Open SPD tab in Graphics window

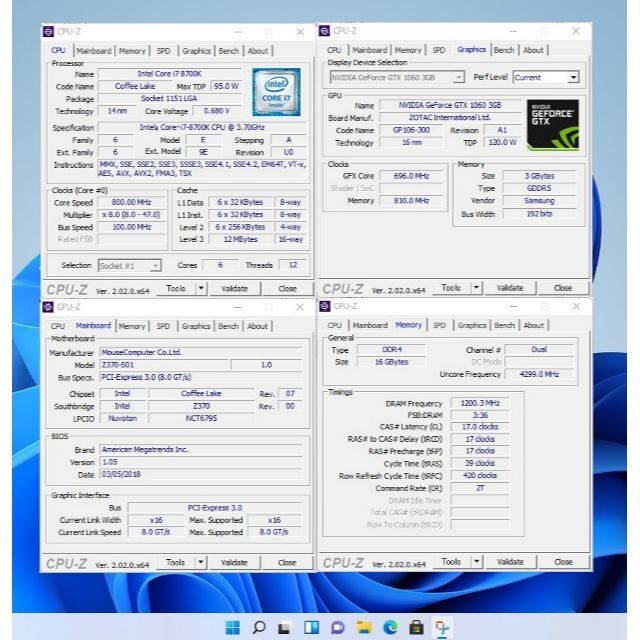pyautogui.click(x=439, y=50)
